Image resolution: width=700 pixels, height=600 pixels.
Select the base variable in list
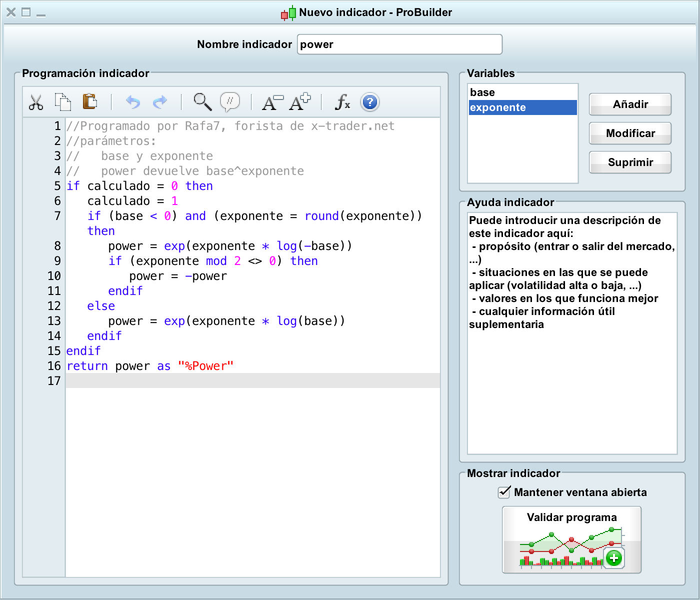[522, 92]
